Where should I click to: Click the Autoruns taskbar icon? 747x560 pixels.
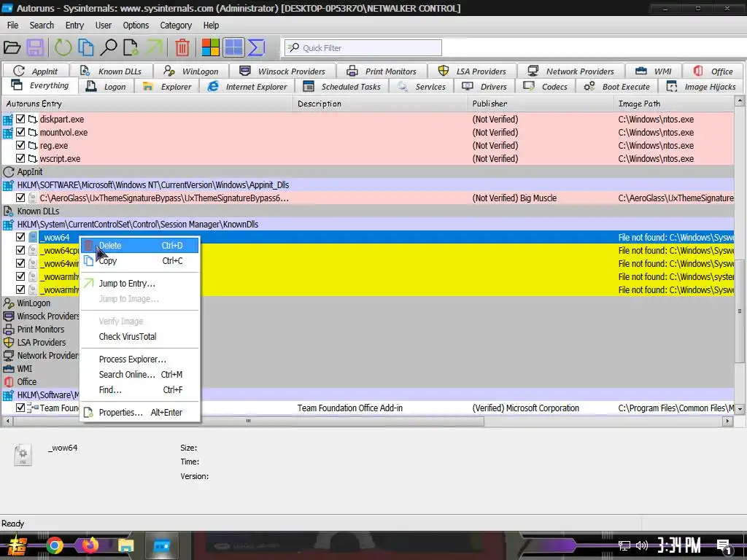point(161,545)
